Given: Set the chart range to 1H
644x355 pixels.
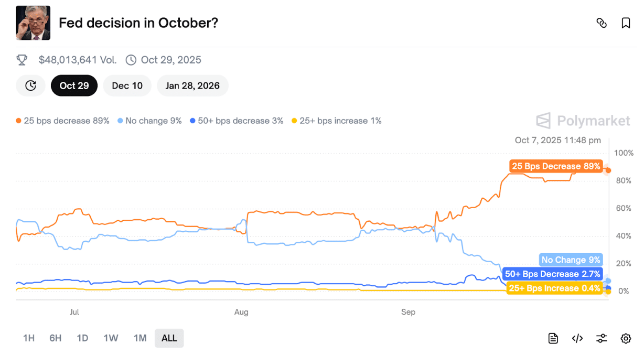Looking at the screenshot, I should click(x=29, y=338).
